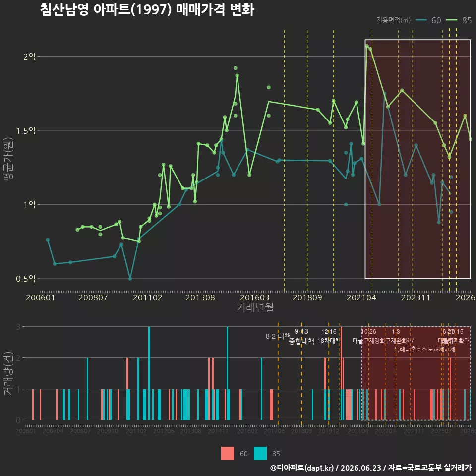
Task: Click the 201603 tick label on upper chart
Action: click(x=254, y=297)
